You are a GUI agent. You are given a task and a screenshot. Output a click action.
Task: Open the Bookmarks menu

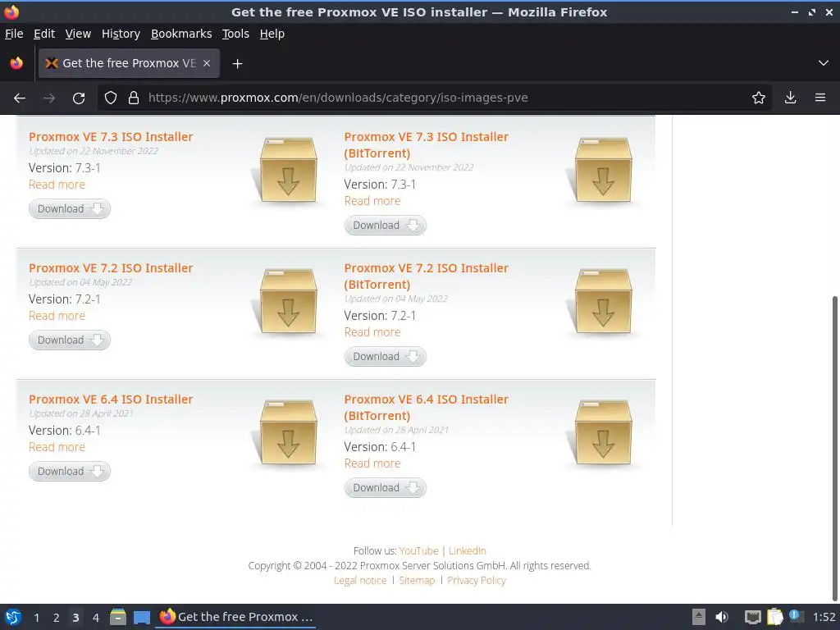tap(181, 34)
